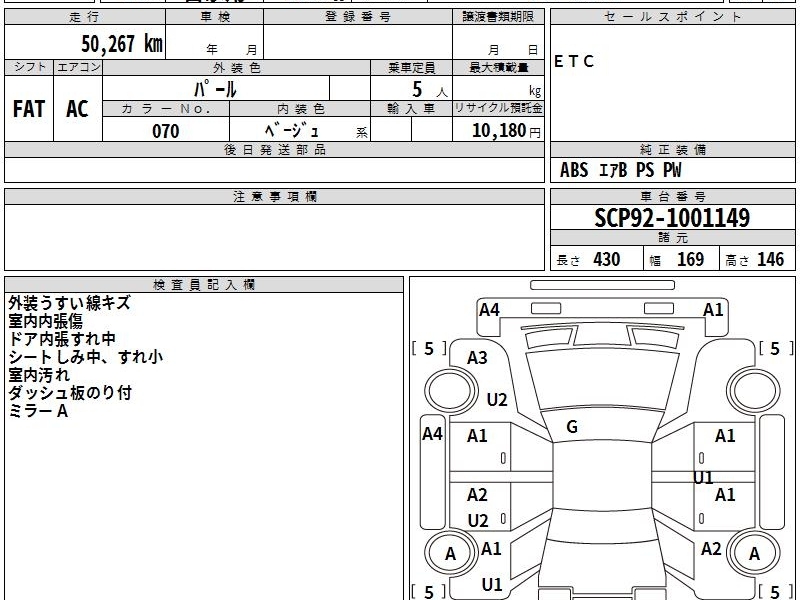Click the ABS エアB PS PW equipment line

620,170
